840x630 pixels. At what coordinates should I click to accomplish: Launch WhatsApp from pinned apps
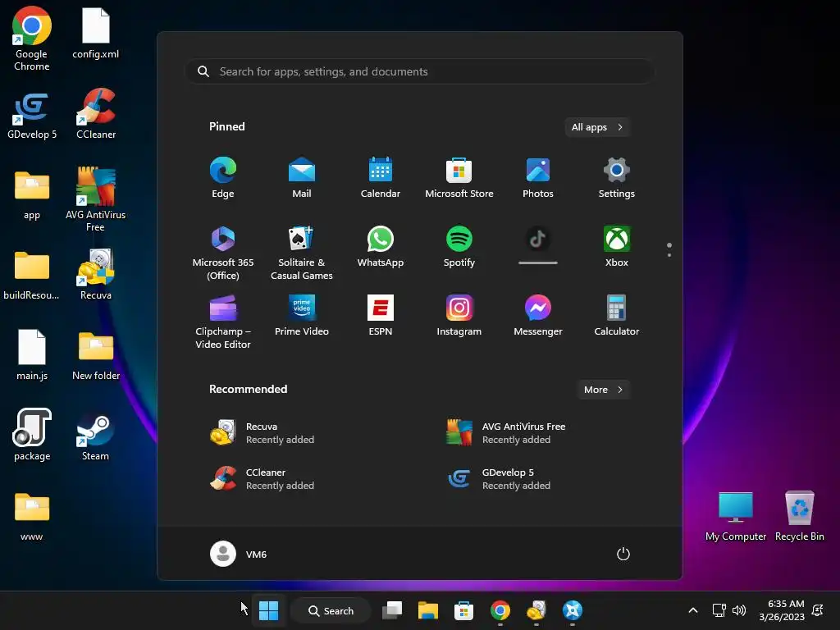(381, 247)
